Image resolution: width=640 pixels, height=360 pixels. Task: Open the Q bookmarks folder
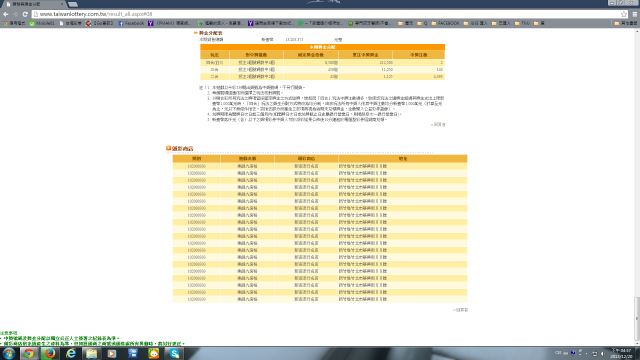[422, 23]
